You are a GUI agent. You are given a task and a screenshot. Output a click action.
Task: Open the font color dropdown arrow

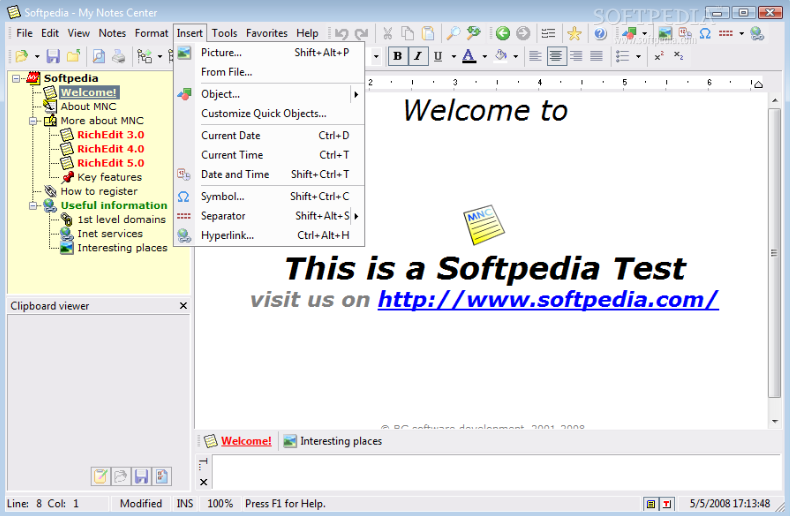point(484,56)
